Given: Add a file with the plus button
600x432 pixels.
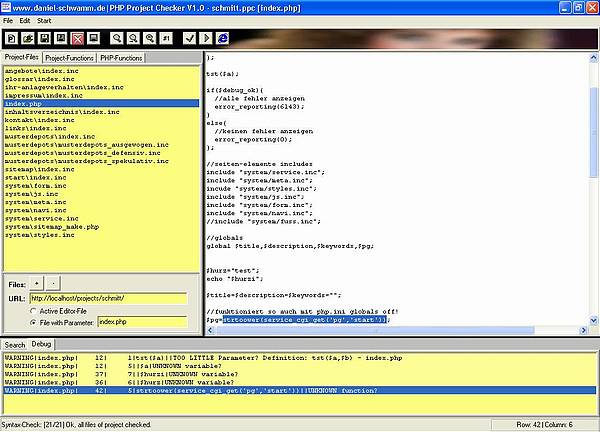Looking at the screenshot, I should point(36,284).
